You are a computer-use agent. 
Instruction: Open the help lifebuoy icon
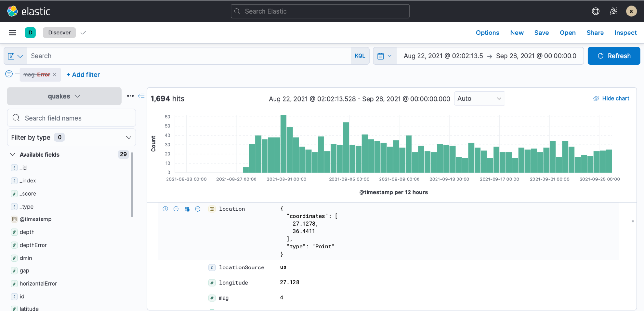click(595, 11)
